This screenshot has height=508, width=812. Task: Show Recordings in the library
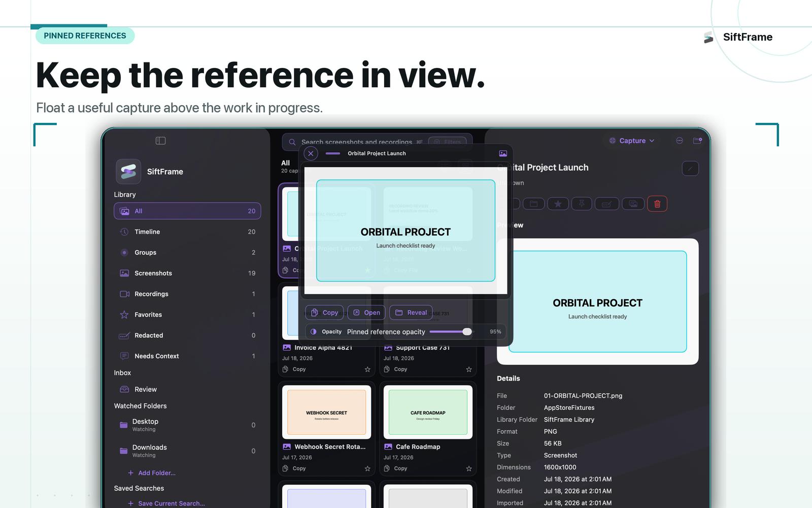pyautogui.click(x=187, y=294)
